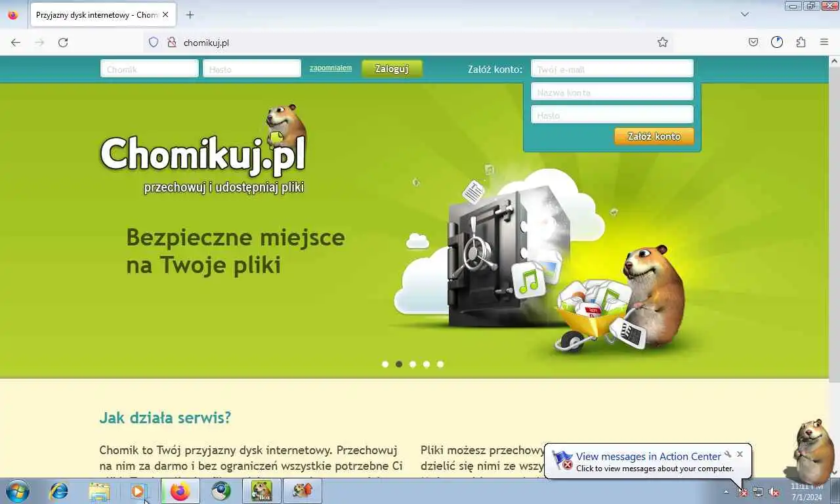
Task: Bookmark this page with the star icon
Action: click(x=663, y=43)
